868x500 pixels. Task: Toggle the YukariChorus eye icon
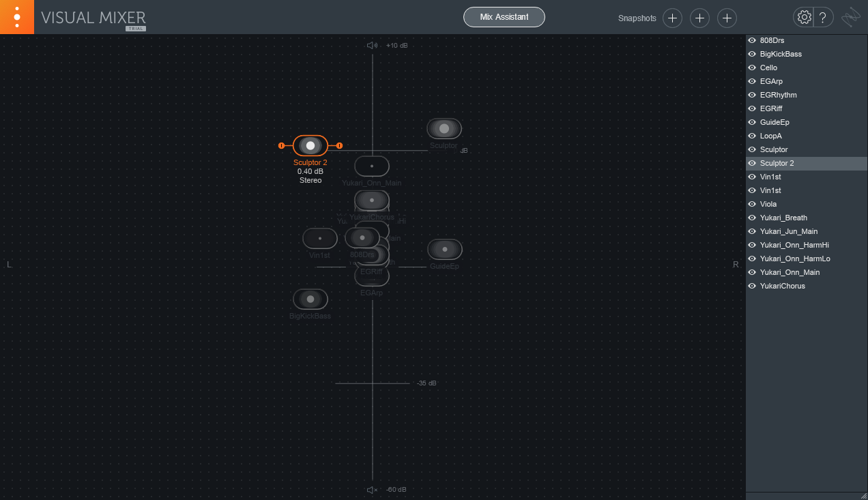tap(752, 286)
